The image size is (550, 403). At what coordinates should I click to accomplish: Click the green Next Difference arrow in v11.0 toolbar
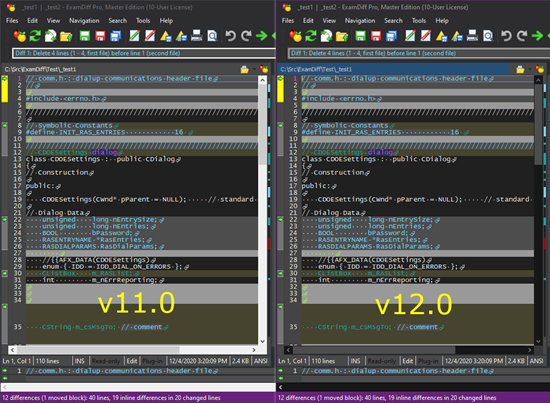[261, 36]
